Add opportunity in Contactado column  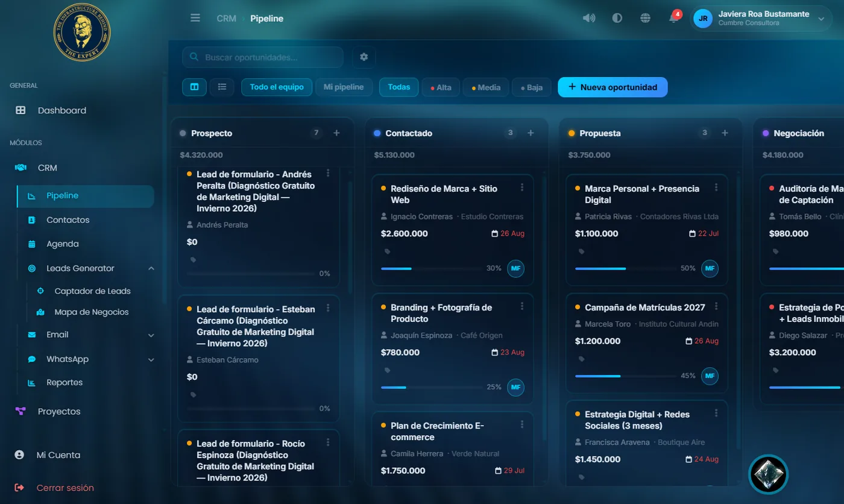pos(531,133)
